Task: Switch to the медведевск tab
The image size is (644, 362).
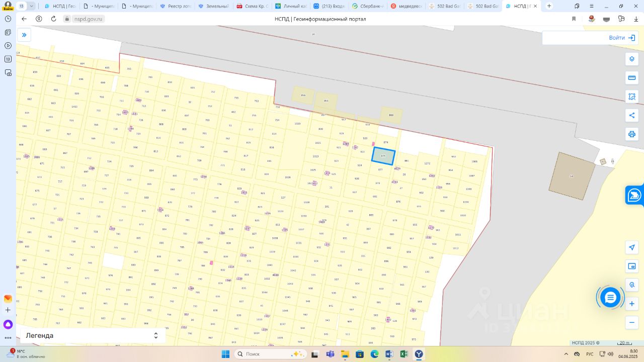Action: click(406, 6)
